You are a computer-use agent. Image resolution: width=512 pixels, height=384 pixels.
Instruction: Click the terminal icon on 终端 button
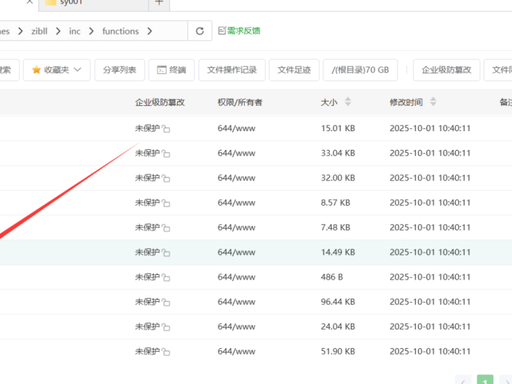point(162,70)
